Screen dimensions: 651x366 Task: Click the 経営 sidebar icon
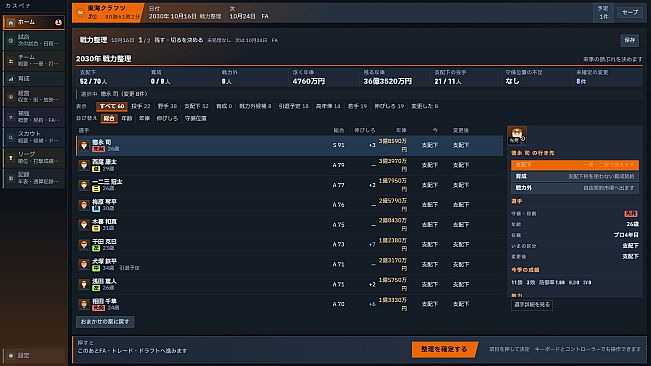coord(11,97)
